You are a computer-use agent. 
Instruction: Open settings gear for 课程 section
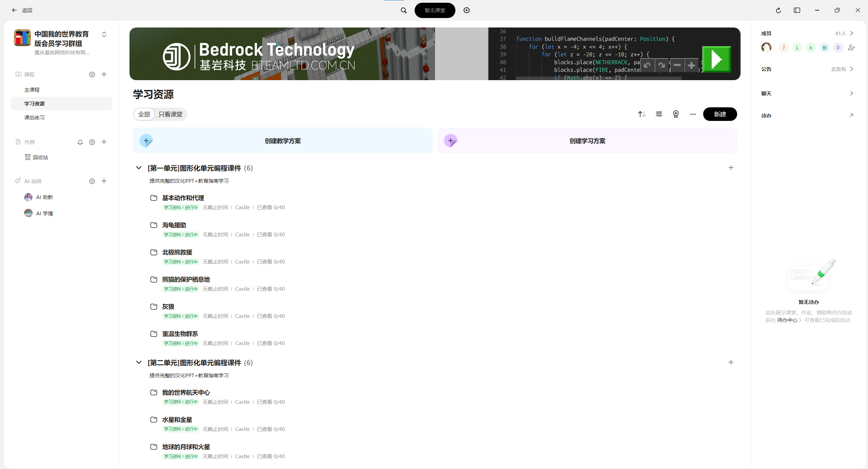click(92, 74)
